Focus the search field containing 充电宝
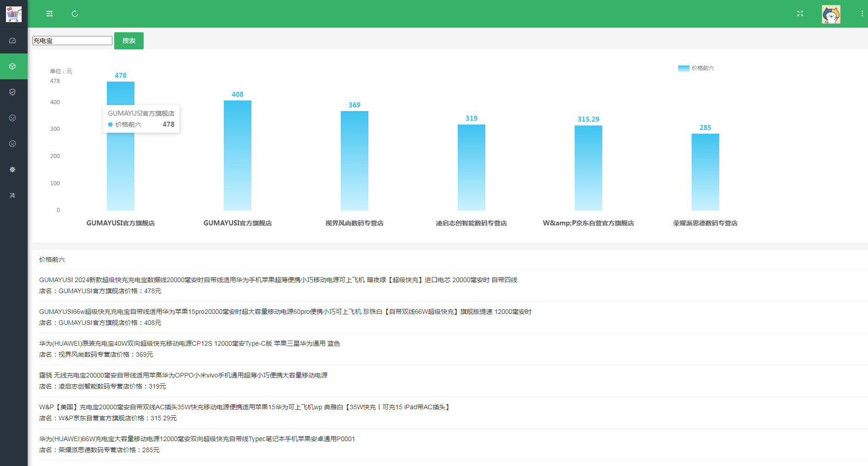This screenshot has width=868, height=466. point(72,41)
